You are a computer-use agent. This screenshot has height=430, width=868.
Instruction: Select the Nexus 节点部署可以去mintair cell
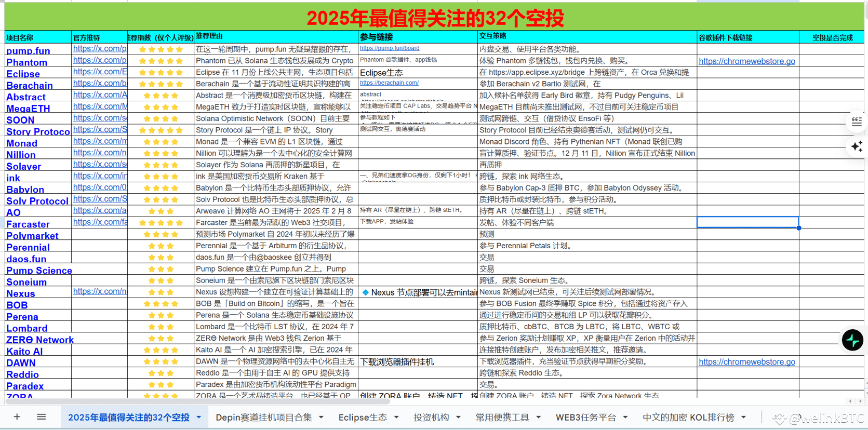click(418, 292)
